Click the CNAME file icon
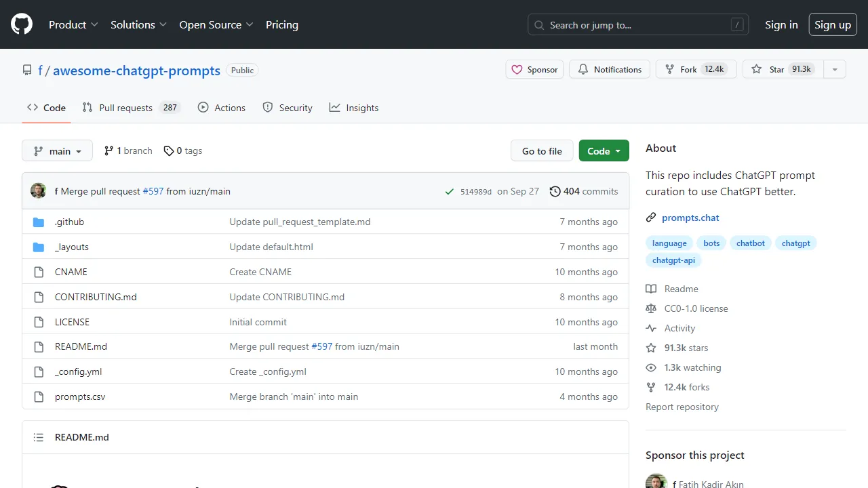Viewport: 868px width, 488px height. [39, 272]
